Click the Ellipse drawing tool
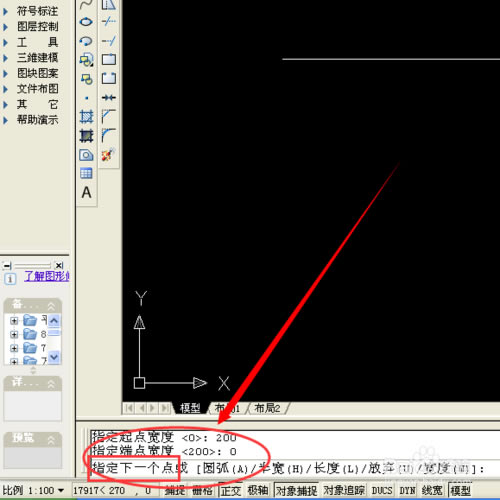 pyautogui.click(x=86, y=22)
